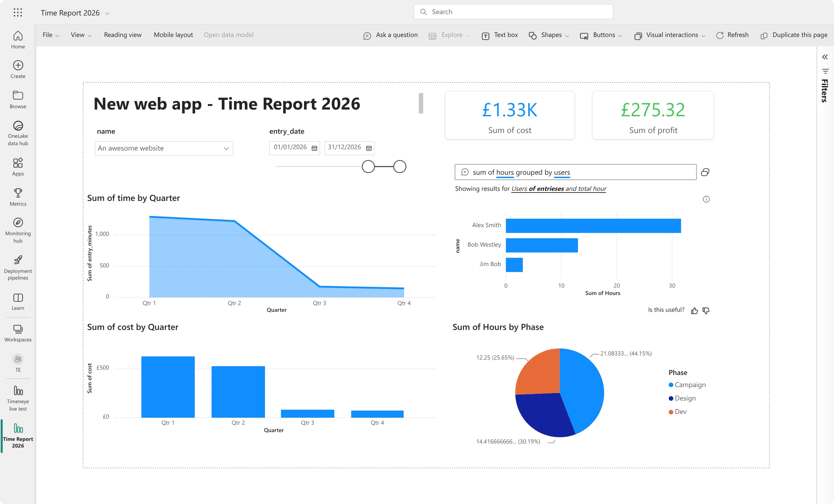
Task: Open 'Users of entrieses and total hour' link
Action: coord(559,188)
